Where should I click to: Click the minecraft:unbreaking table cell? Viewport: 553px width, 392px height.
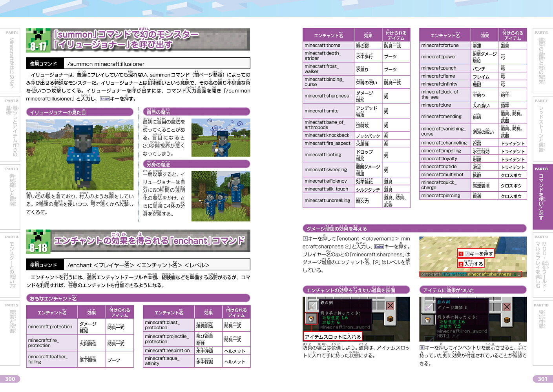coord(328,201)
